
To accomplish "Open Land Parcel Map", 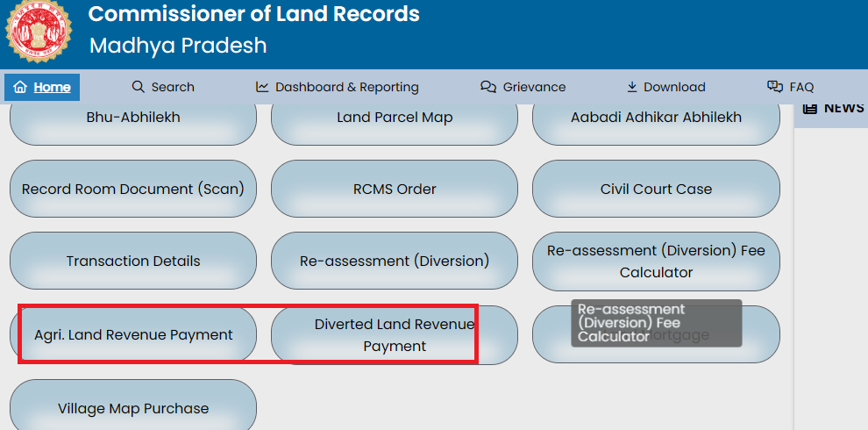I will pyautogui.click(x=395, y=119).
